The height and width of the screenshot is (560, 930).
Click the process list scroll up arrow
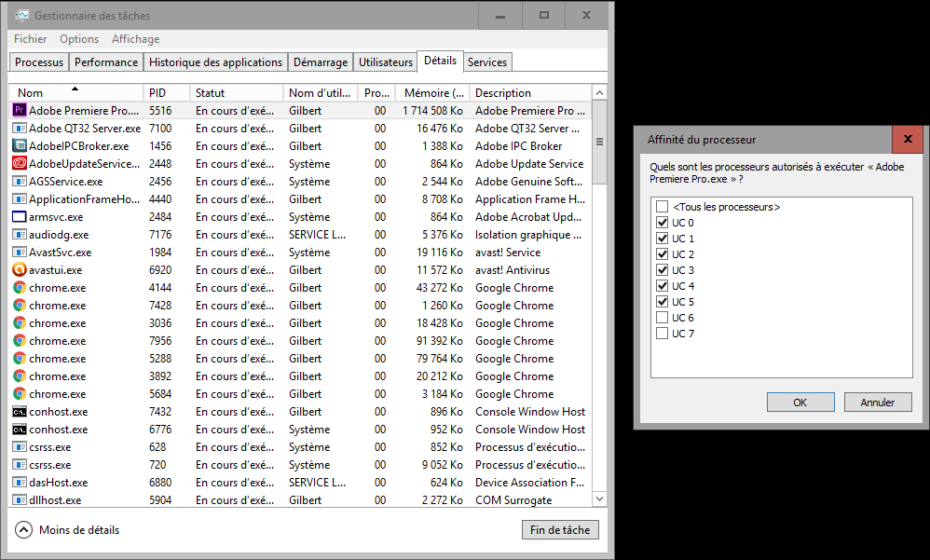[599, 92]
